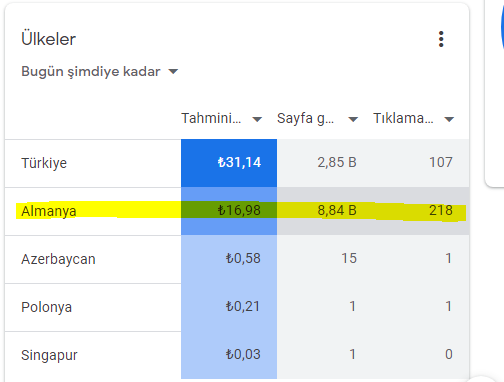Select the Azerbaycan country row
This screenshot has height=382, width=504.
pos(237,259)
